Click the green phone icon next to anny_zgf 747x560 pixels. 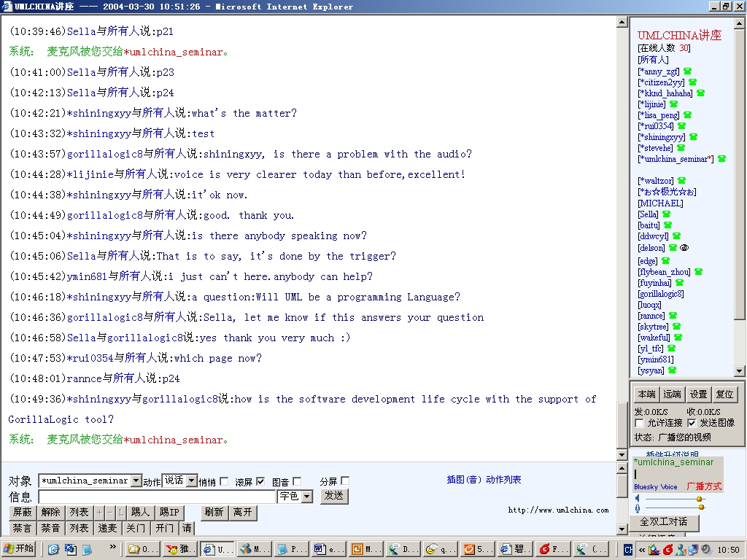687,71
